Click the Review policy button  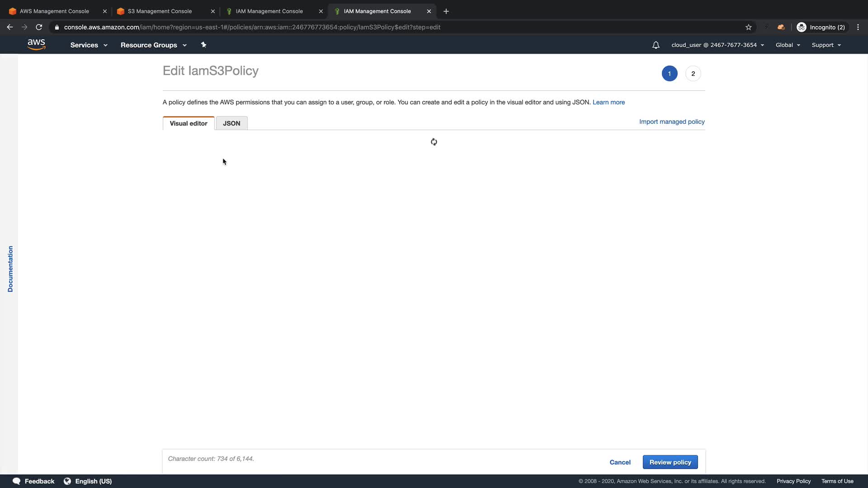click(x=670, y=462)
